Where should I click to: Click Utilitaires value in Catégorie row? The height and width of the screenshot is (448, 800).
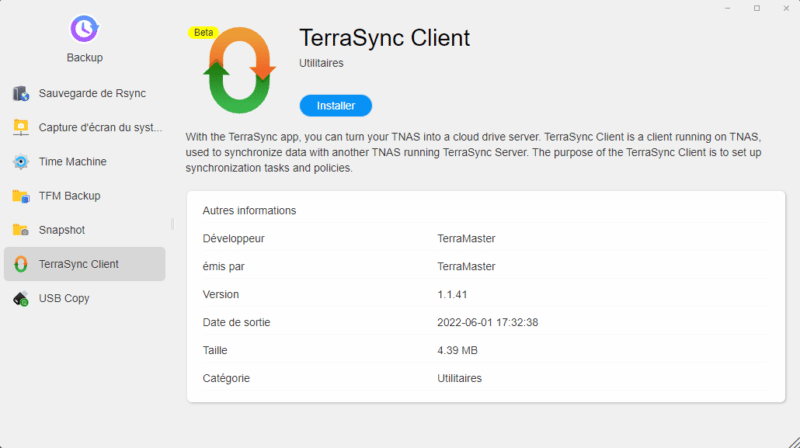pyautogui.click(x=459, y=379)
